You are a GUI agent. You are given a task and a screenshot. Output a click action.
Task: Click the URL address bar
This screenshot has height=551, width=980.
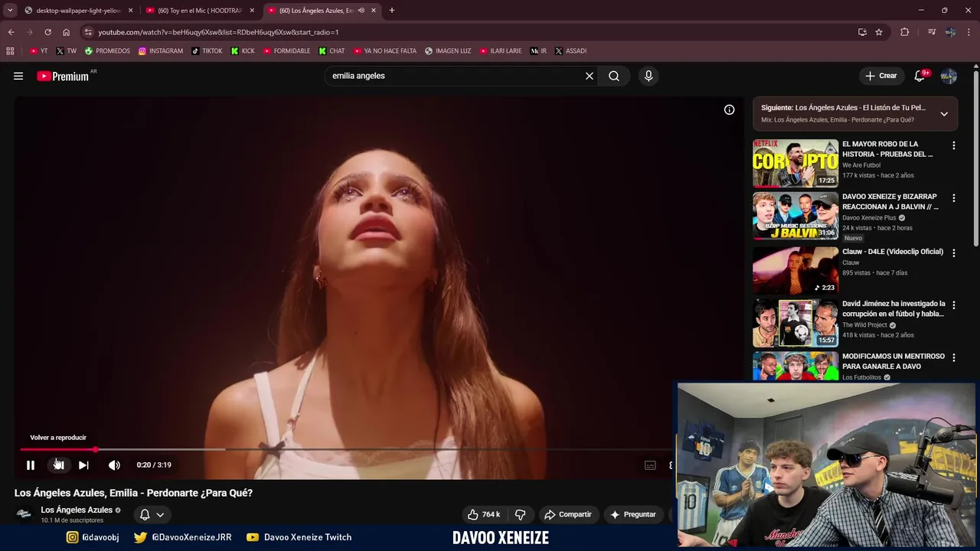pyautogui.click(x=475, y=32)
